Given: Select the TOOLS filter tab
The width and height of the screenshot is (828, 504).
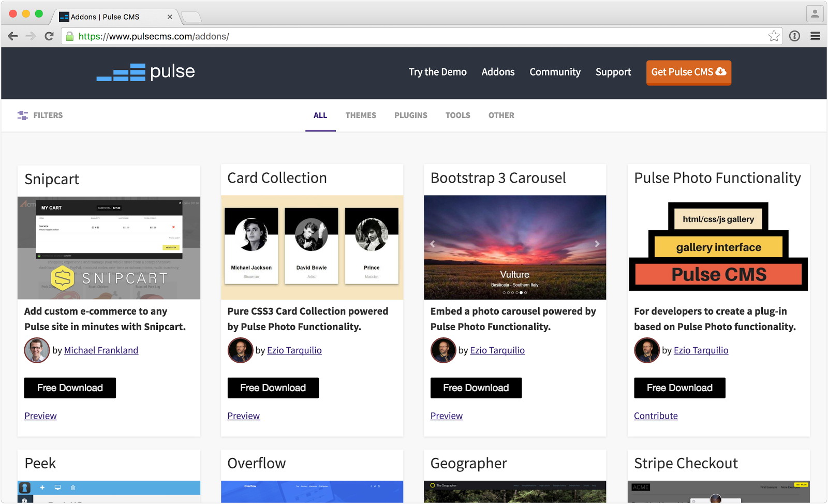Looking at the screenshot, I should point(458,115).
